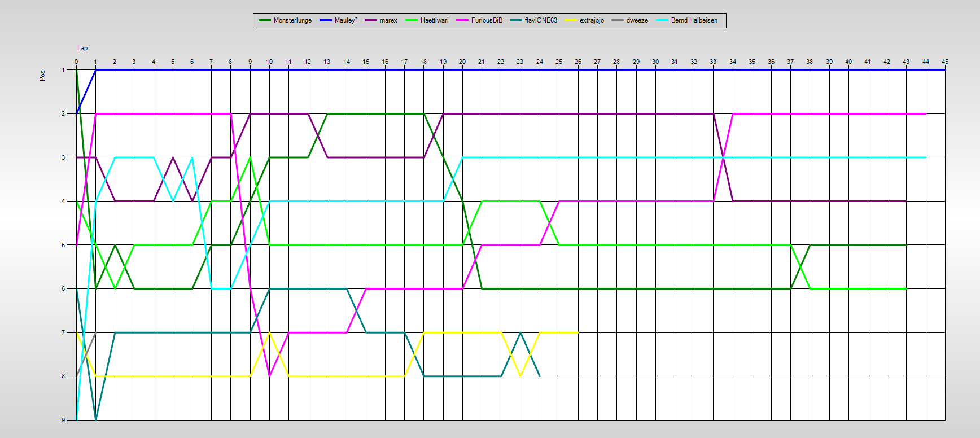This screenshot has height=438, width=980.
Task: Select position 5 on the Pos axis
Action: (63, 245)
